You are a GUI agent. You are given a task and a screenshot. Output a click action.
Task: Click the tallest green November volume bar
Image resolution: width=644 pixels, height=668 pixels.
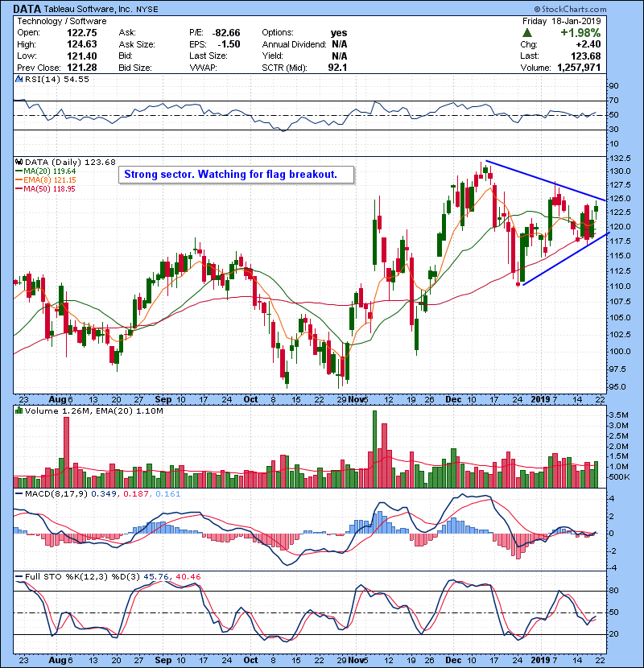374,449
